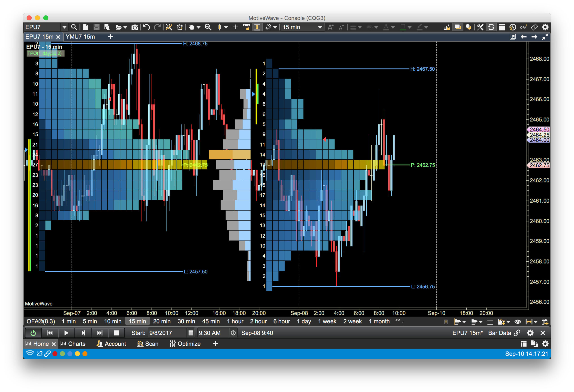Switch to the YMU7 15m tab
The height and width of the screenshot is (392, 574).
click(80, 37)
